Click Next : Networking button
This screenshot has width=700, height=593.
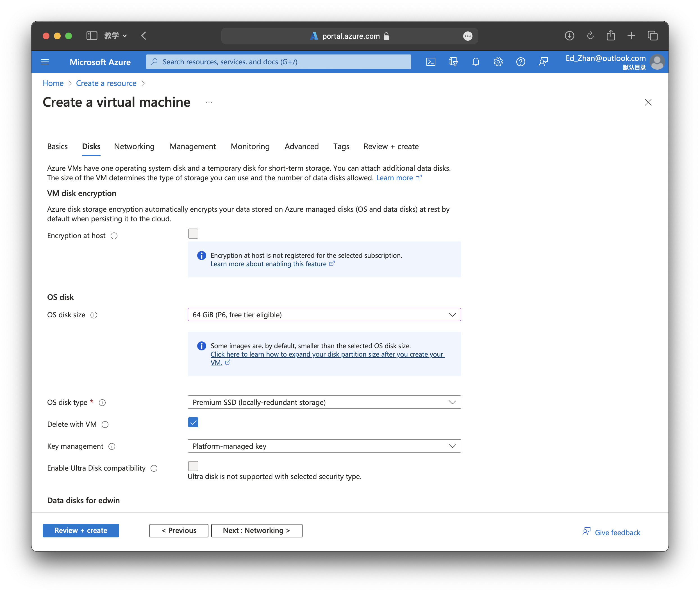[256, 530]
